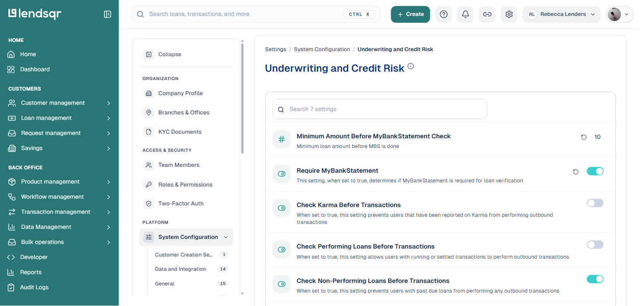Viewport: 644px width, 306px height.
Task: Open the Rebecca Lenders account dropdown
Action: point(561,14)
